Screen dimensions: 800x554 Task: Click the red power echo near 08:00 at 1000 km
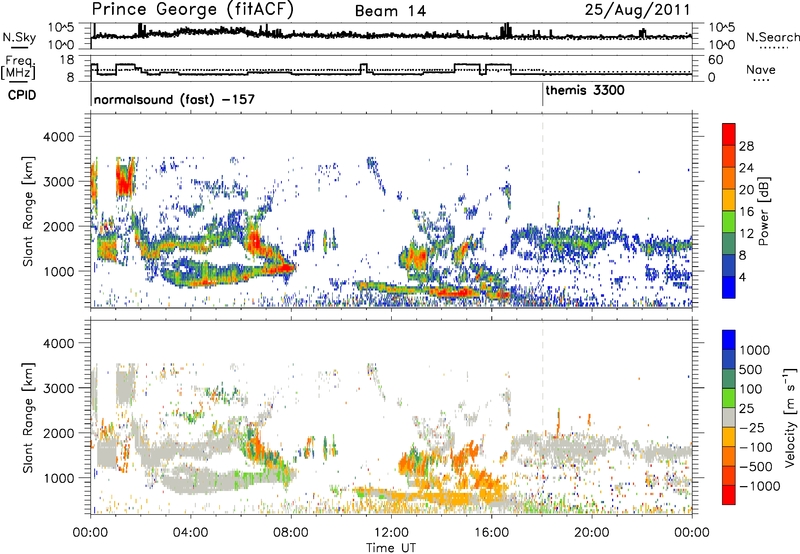coord(287,267)
